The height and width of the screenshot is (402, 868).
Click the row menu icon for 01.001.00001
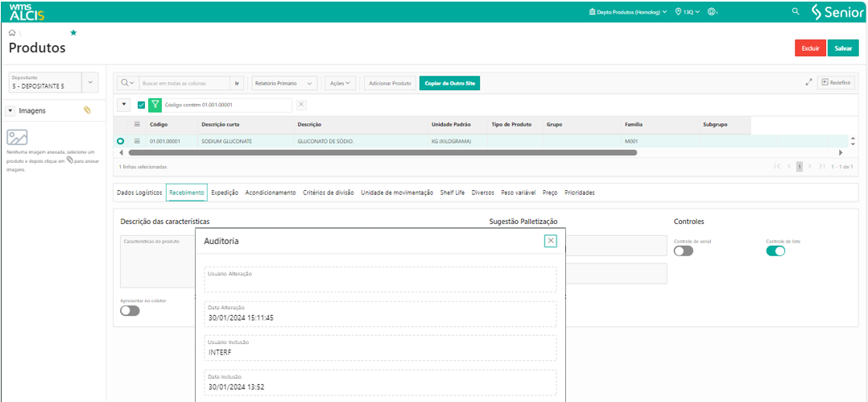(137, 141)
